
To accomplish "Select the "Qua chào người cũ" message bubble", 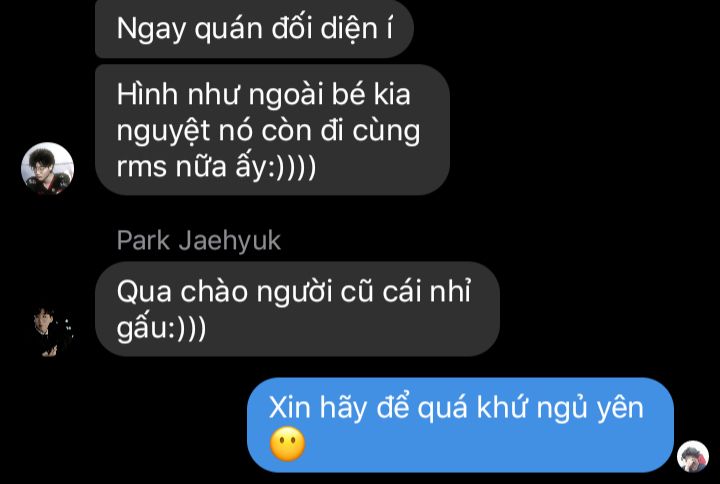I will point(297,309).
